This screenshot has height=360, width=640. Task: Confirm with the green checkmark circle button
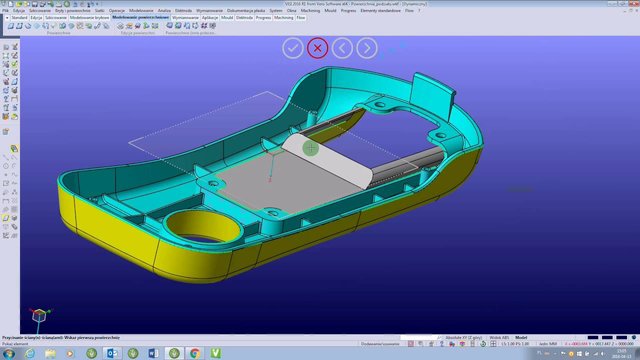(x=293, y=48)
